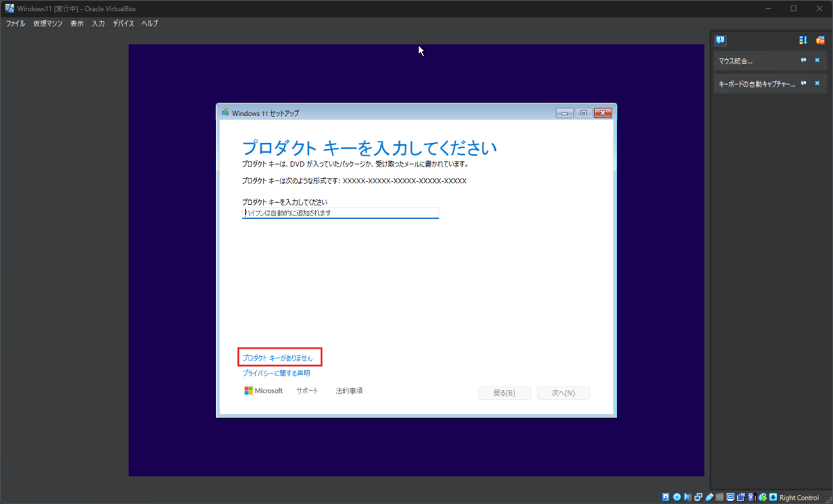
Task: Click the notification sort order icon
Action: point(803,40)
